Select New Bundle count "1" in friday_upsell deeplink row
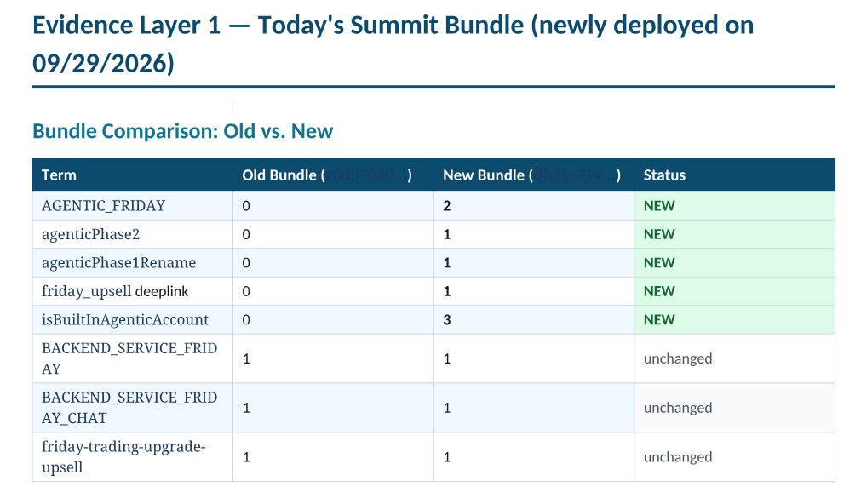 pos(447,291)
